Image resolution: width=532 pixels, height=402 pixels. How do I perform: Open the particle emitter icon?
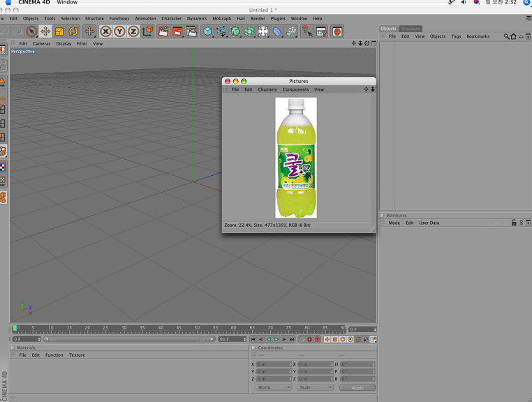[x=291, y=31]
